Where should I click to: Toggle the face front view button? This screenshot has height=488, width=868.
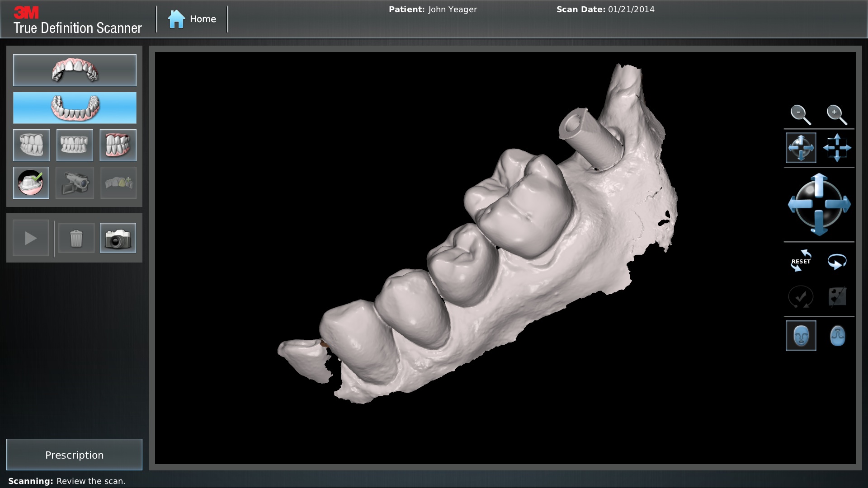tap(801, 336)
